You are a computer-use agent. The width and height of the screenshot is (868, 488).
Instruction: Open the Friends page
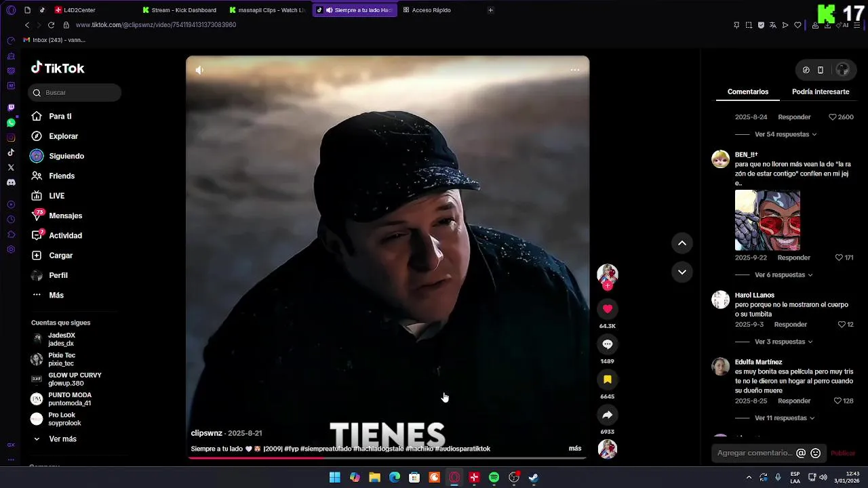pos(53,176)
